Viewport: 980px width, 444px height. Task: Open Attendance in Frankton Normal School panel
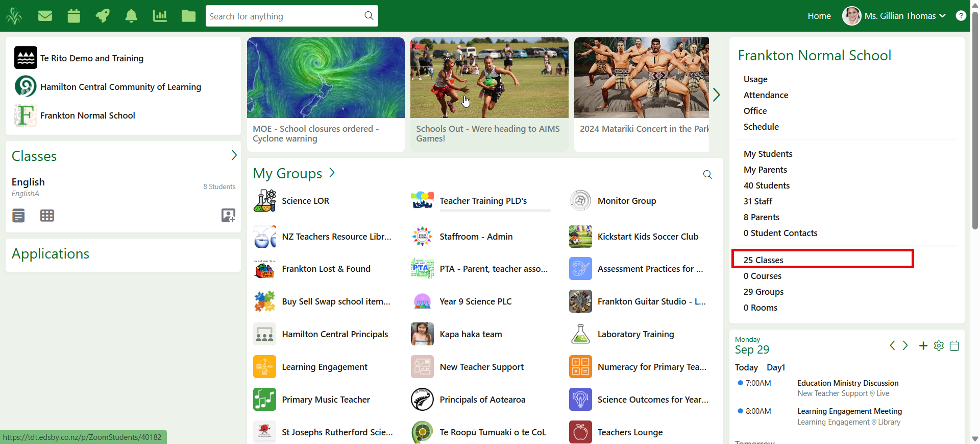point(766,95)
